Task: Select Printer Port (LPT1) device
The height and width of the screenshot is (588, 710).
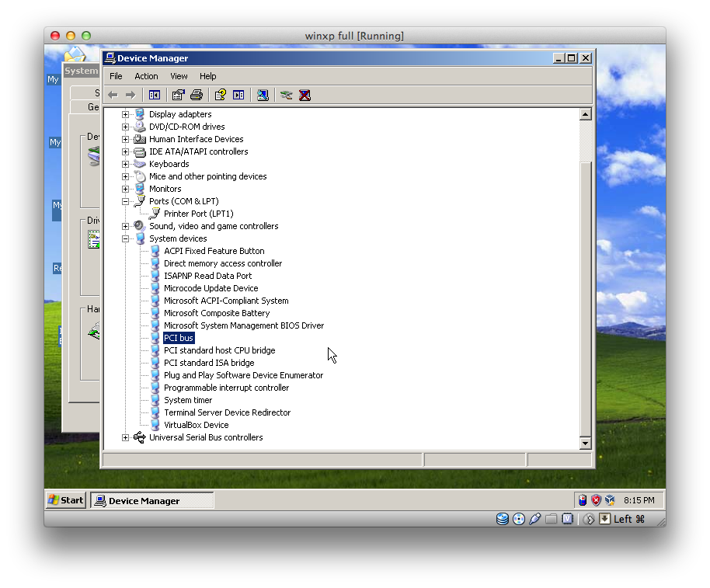Action: click(198, 214)
